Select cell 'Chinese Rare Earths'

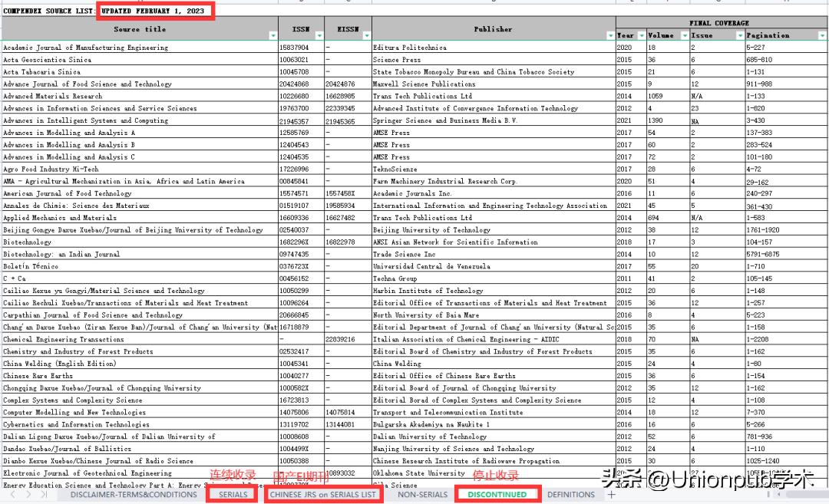[140, 376]
